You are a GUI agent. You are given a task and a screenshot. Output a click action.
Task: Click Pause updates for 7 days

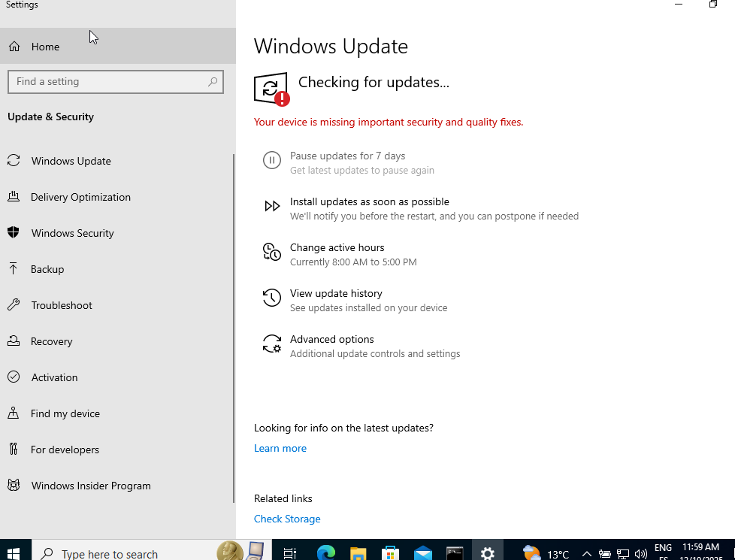[347, 156]
